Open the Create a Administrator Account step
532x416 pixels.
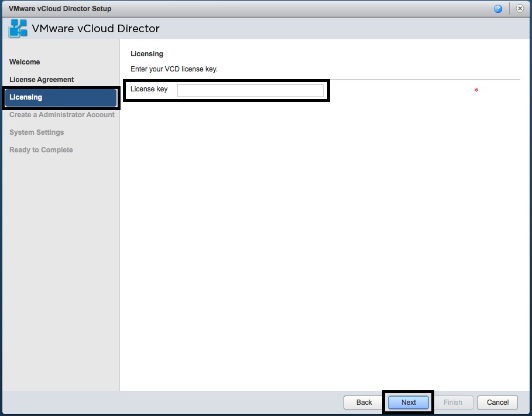pos(61,115)
